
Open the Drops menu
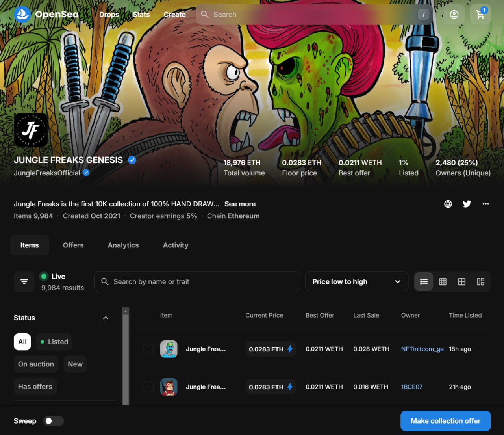[109, 15]
